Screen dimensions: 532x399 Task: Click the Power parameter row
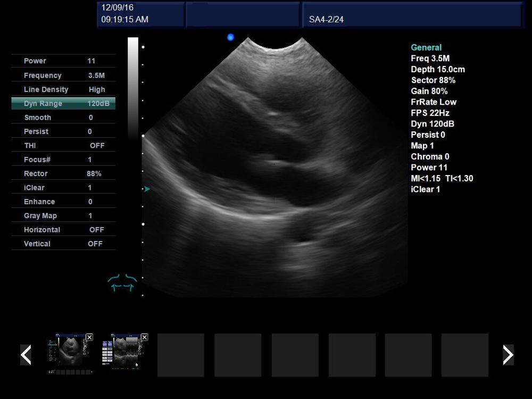(x=63, y=61)
